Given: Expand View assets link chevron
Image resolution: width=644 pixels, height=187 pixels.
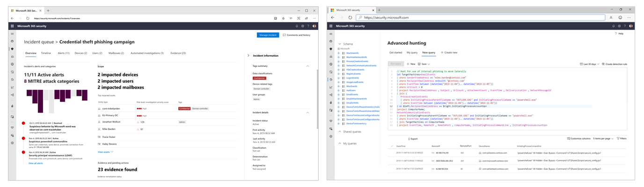Looking at the screenshot, I should tap(112, 152).
